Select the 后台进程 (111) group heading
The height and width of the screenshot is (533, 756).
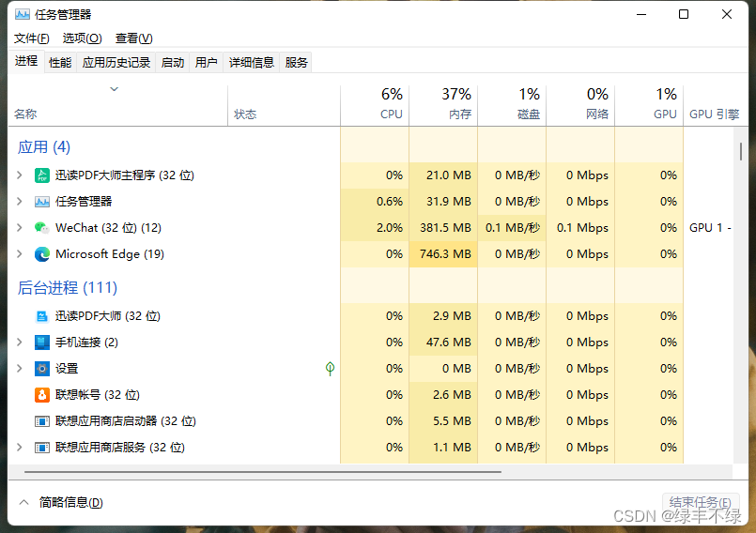coord(68,287)
